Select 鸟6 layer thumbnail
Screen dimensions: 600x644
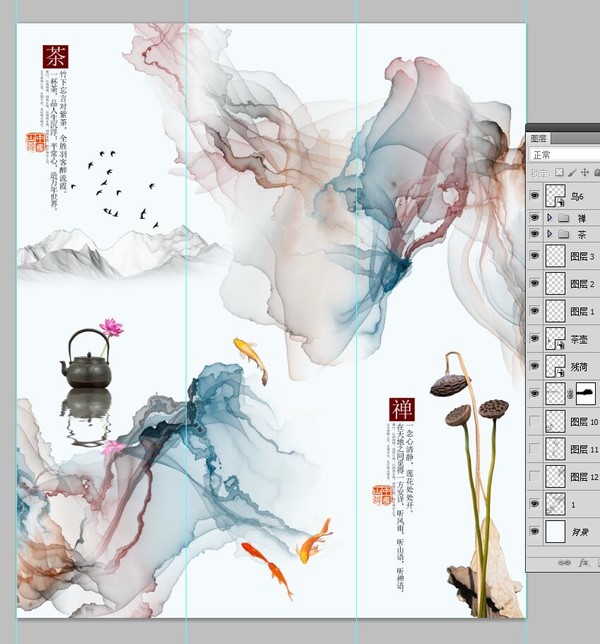(555, 196)
